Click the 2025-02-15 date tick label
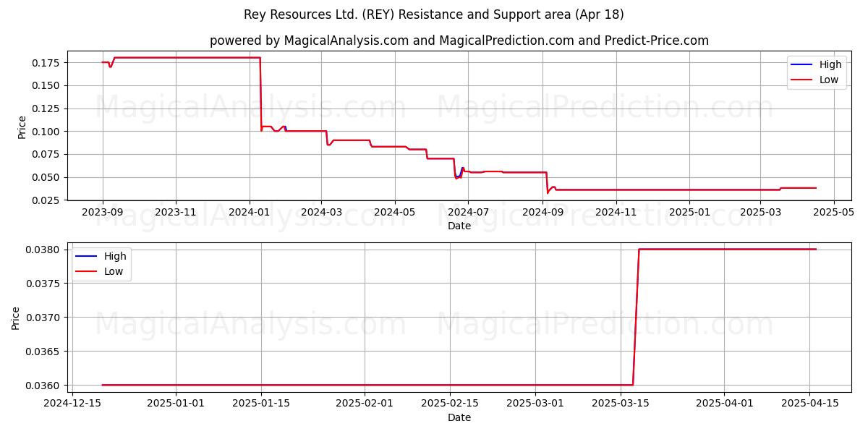Image resolution: width=868 pixels, height=434 pixels. (x=450, y=404)
